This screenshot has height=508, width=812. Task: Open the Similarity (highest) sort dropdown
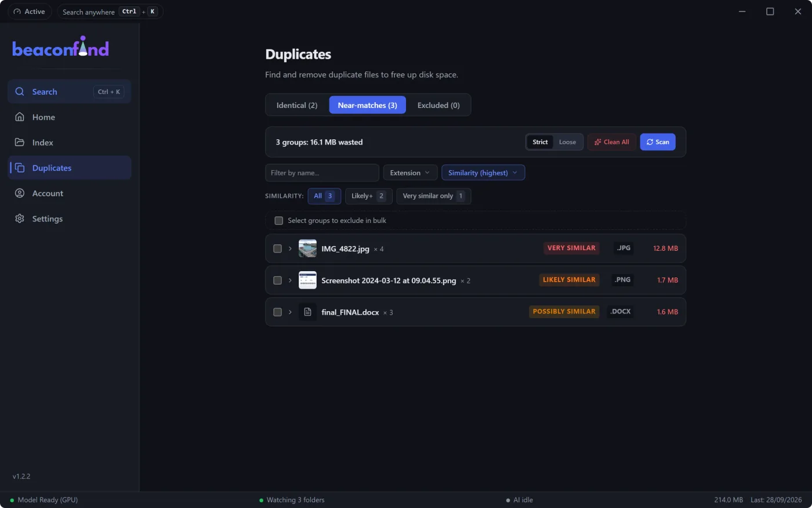coord(483,173)
